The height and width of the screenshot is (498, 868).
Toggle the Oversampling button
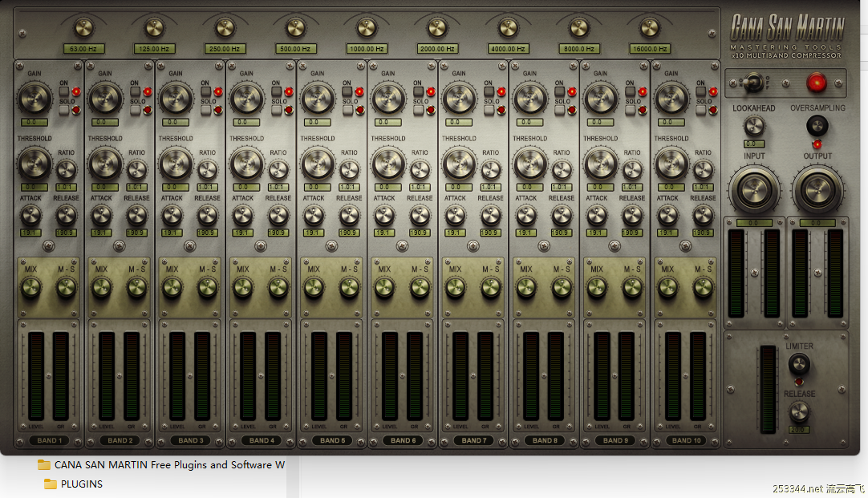[x=817, y=125]
